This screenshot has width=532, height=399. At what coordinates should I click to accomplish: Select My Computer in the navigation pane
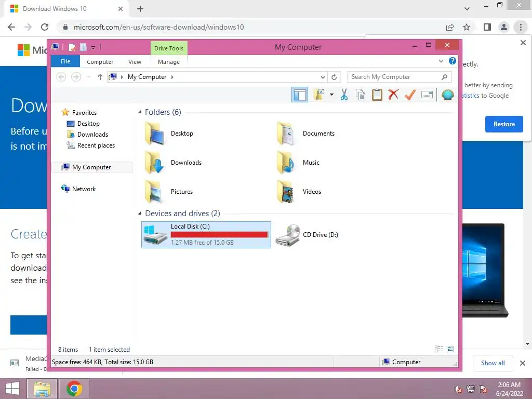[x=91, y=167]
